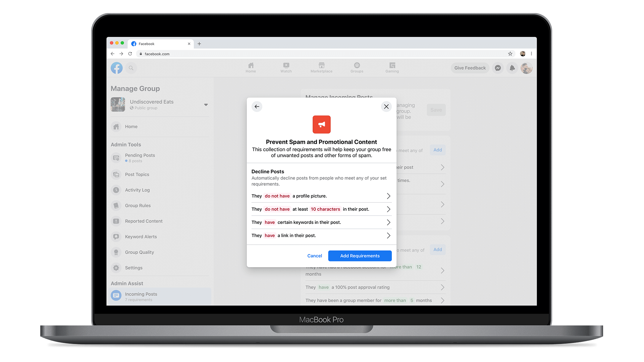Click the Group Quality icon
Image resolution: width=644 pixels, height=362 pixels.
pos(116,252)
